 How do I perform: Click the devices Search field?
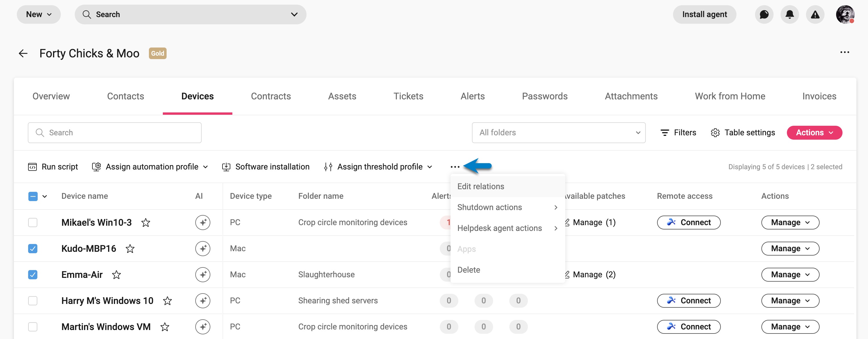pos(114,133)
